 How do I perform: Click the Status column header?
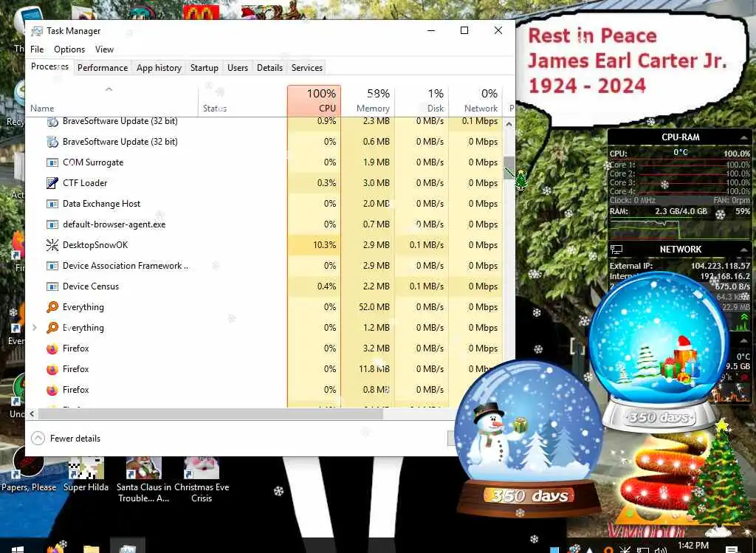tap(242, 100)
